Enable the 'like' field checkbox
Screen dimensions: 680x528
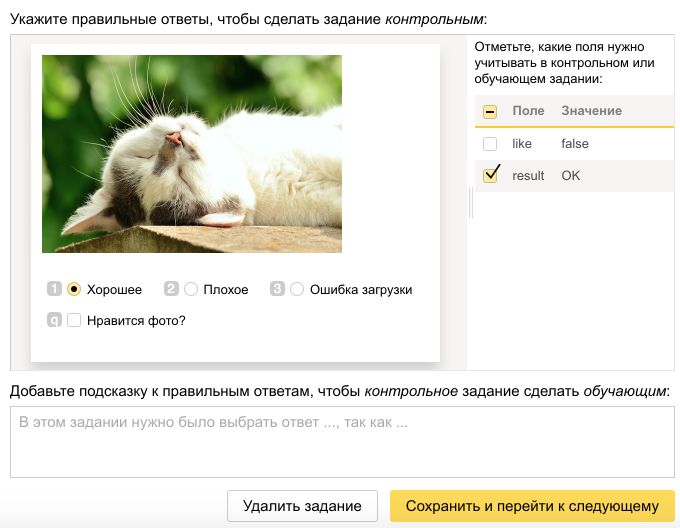point(490,143)
